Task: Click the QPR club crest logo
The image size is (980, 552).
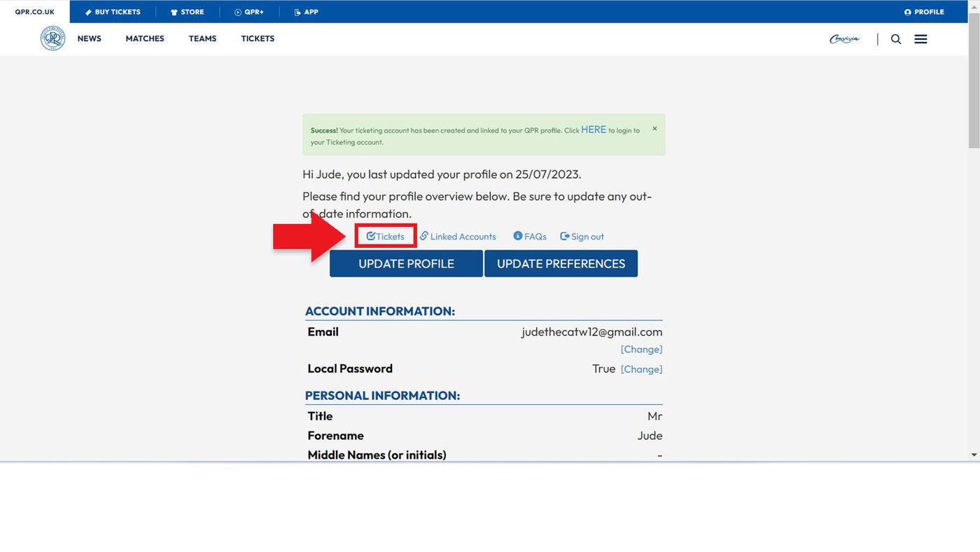Action: coord(52,39)
